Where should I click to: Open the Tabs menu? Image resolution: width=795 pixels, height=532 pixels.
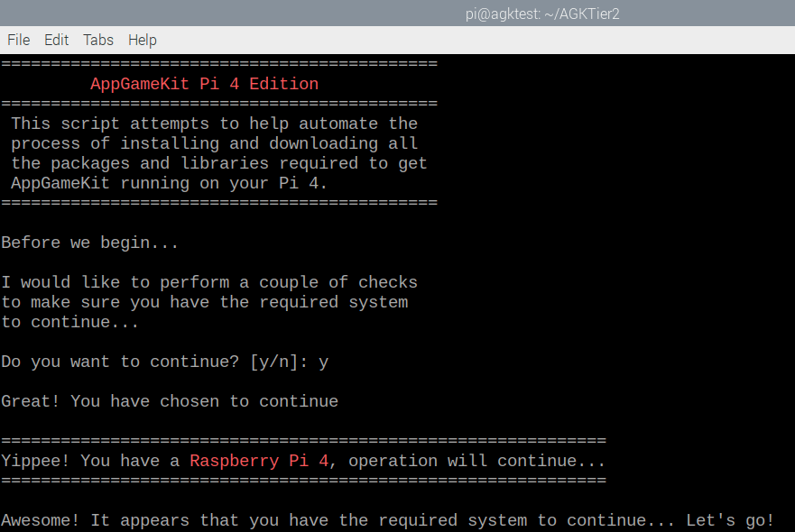(x=98, y=40)
